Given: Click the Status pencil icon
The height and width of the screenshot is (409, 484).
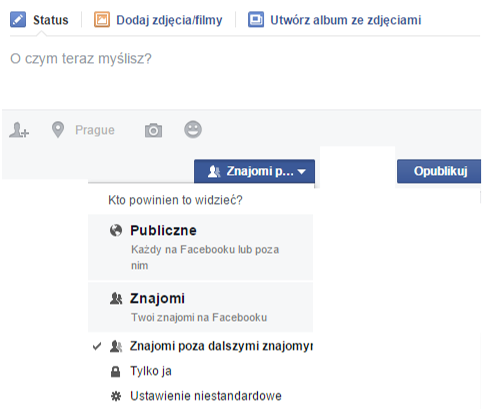Looking at the screenshot, I should pos(18,20).
